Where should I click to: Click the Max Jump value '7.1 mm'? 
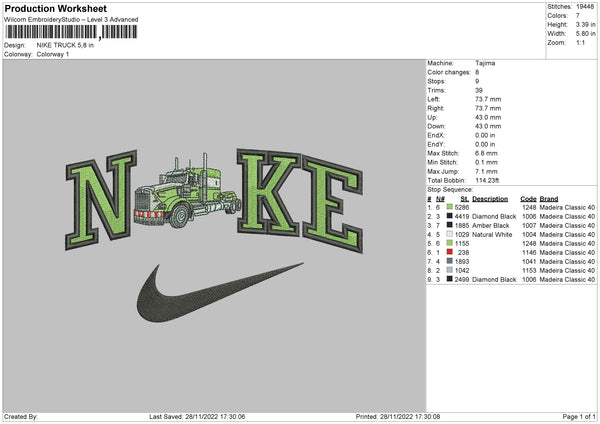(486, 171)
